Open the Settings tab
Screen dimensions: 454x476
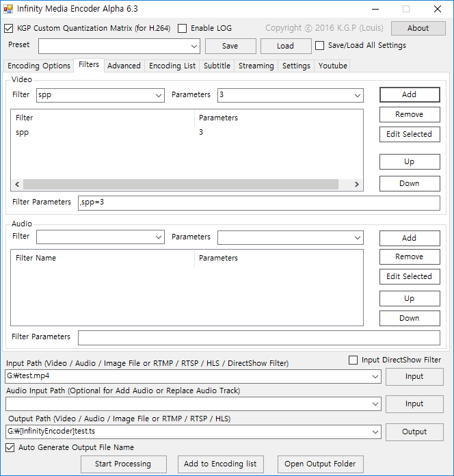point(296,66)
